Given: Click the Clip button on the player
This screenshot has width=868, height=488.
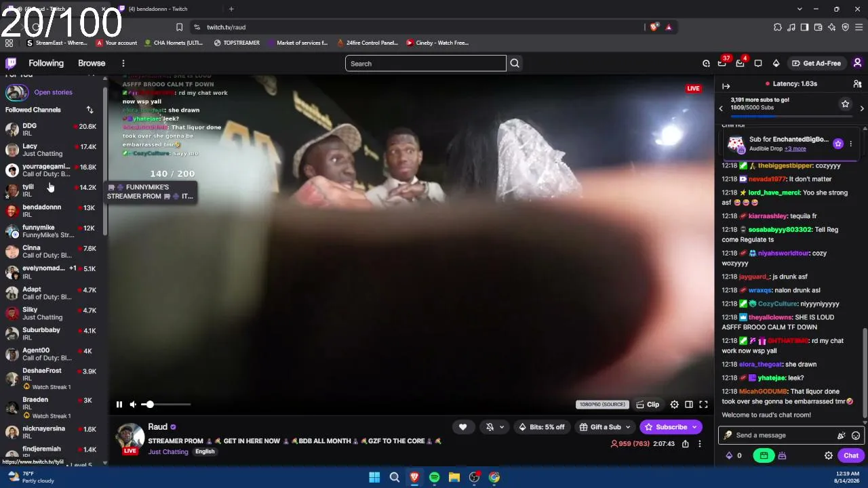Looking at the screenshot, I should click(x=648, y=405).
